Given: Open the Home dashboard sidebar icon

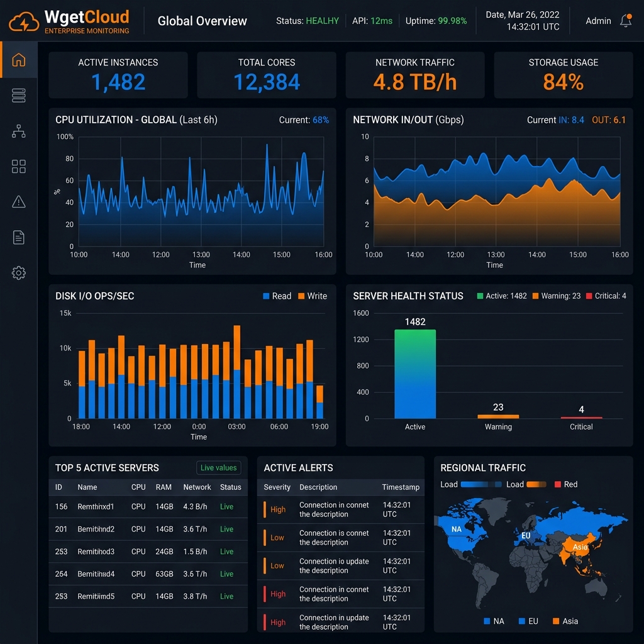Looking at the screenshot, I should pyautogui.click(x=18, y=60).
